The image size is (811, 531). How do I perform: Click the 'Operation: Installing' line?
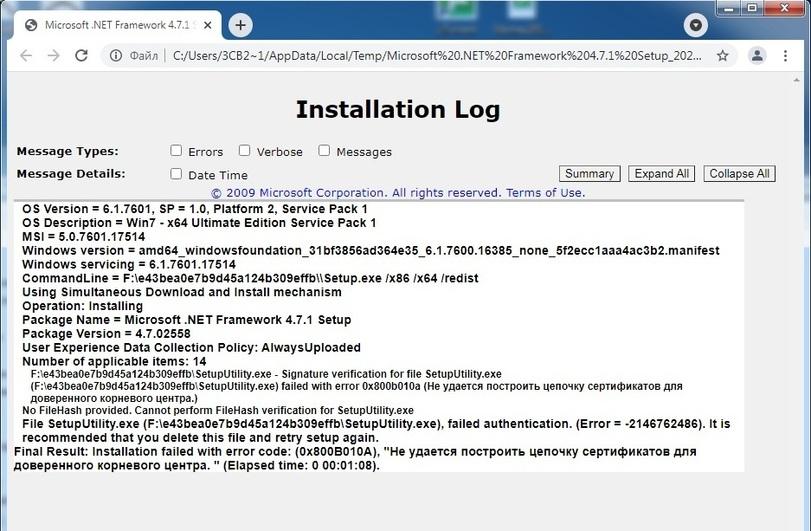pos(82,306)
